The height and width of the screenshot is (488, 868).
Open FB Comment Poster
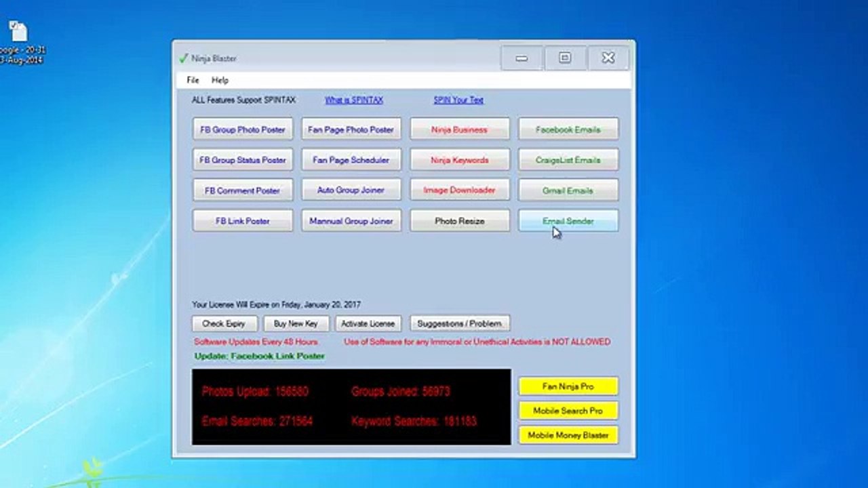[243, 190]
